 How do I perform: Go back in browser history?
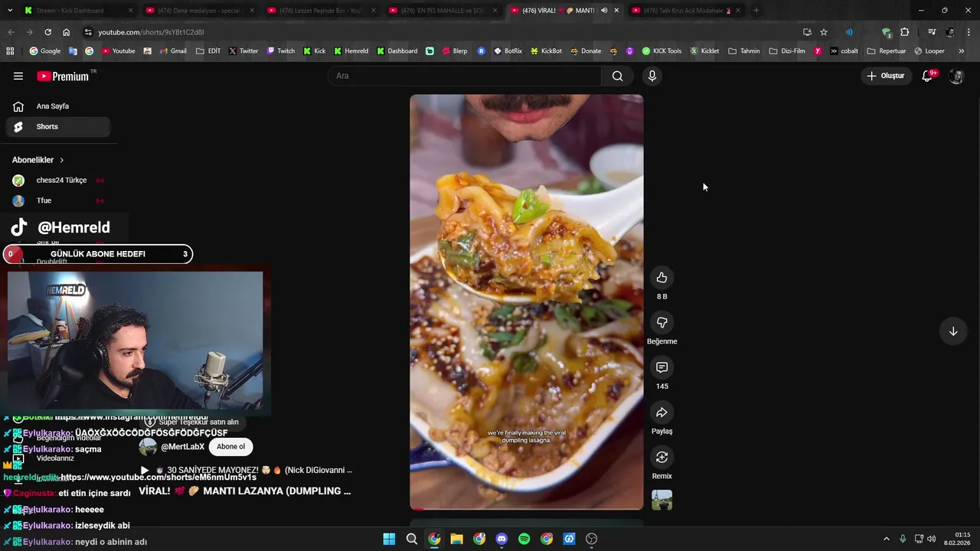tap(11, 32)
